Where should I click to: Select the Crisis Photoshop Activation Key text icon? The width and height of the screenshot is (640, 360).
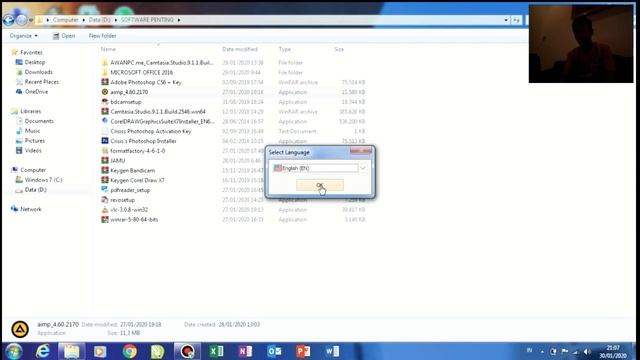point(105,131)
